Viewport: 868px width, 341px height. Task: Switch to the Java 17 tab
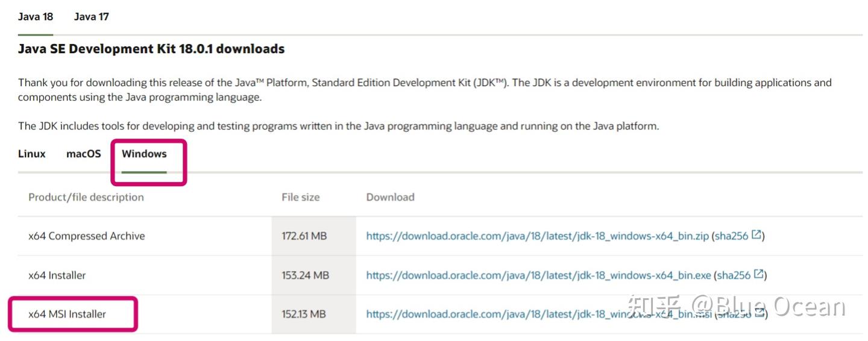coord(92,17)
